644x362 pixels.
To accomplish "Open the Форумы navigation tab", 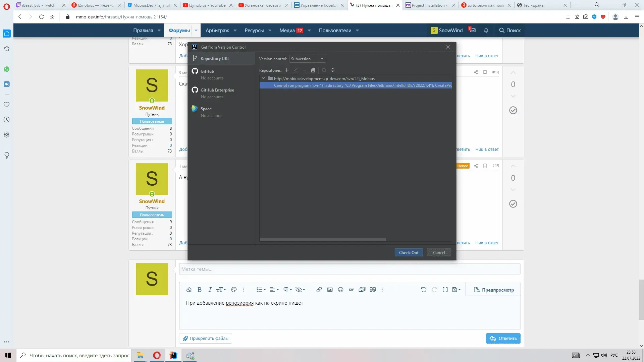I will [179, 31].
